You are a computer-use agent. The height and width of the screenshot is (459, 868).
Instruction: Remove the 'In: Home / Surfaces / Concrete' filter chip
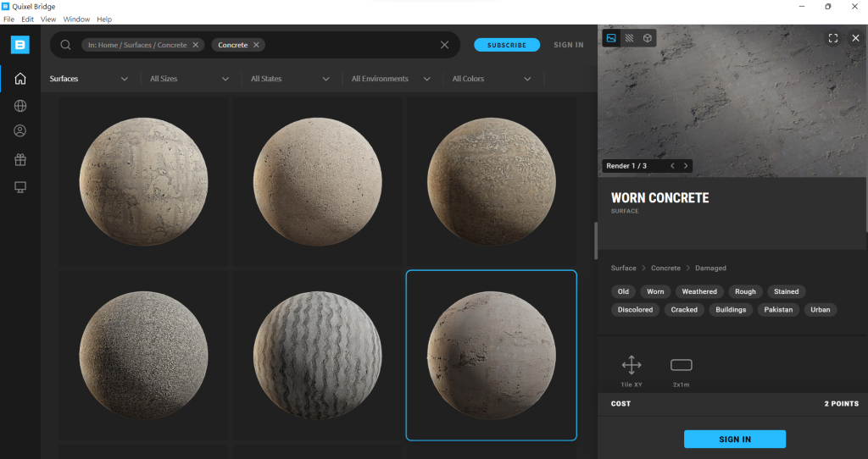[x=196, y=45]
